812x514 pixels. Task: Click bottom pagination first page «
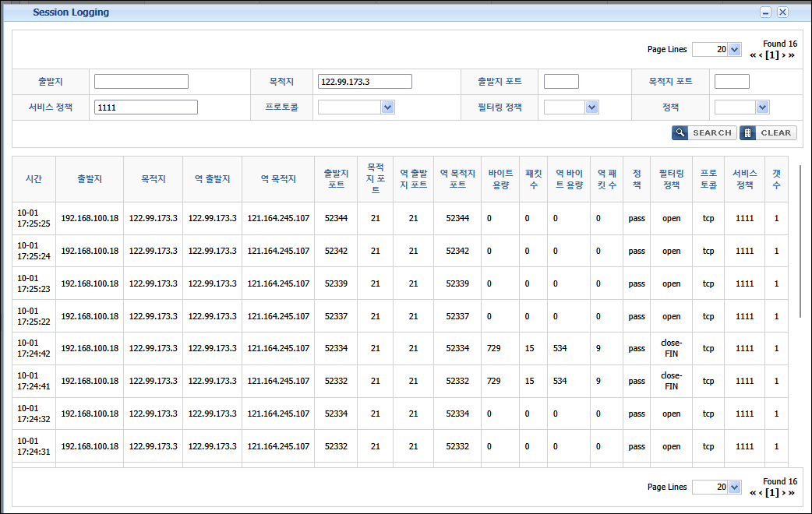[753, 493]
